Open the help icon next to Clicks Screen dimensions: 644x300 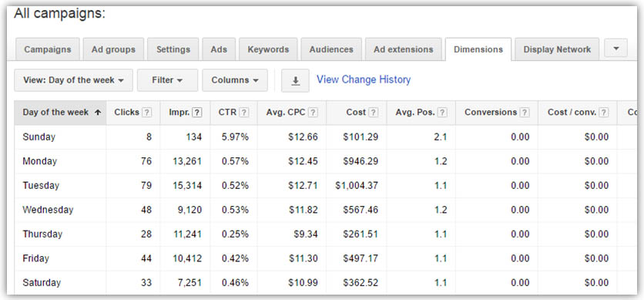coord(147,113)
